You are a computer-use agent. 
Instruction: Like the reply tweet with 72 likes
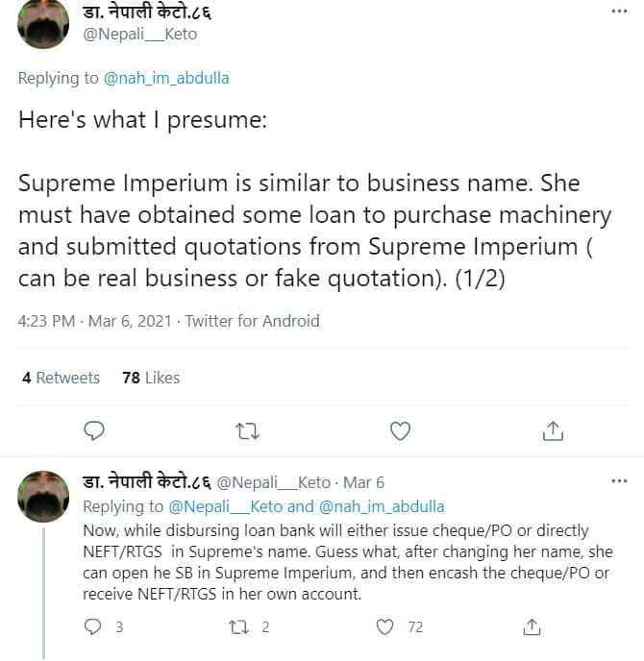pos(385,627)
